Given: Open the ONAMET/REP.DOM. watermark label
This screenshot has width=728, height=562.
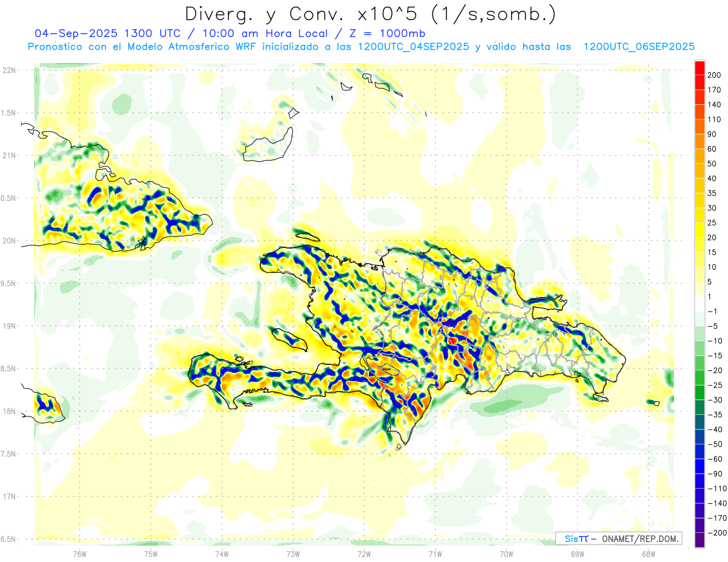Looking at the screenshot, I should [x=618, y=538].
